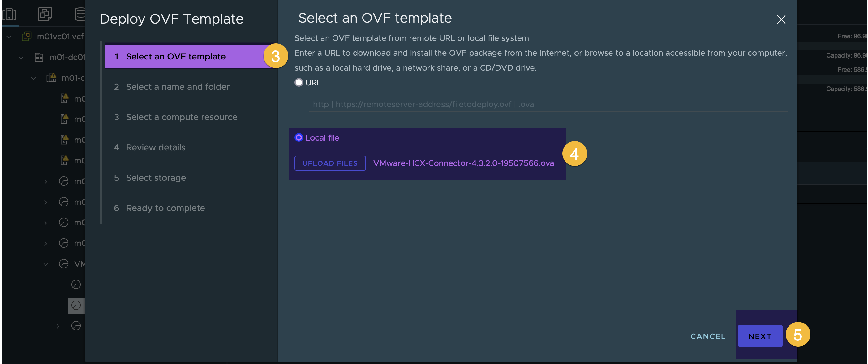This screenshot has height=364, width=868.
Task: Click the CANCEL button to dismiss
Action: tap(709, 336)
